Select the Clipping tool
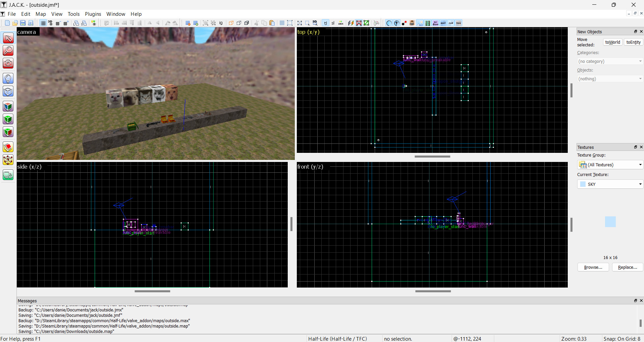 [x=8, y=147]
